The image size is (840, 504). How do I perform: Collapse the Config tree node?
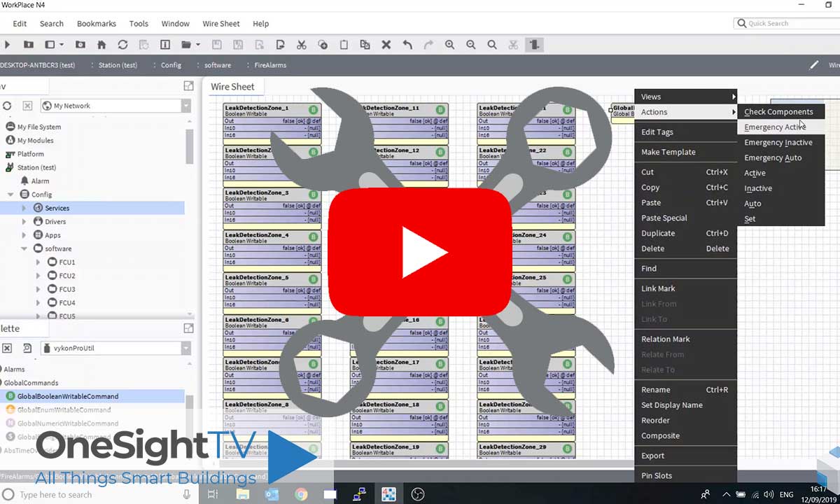10,195
